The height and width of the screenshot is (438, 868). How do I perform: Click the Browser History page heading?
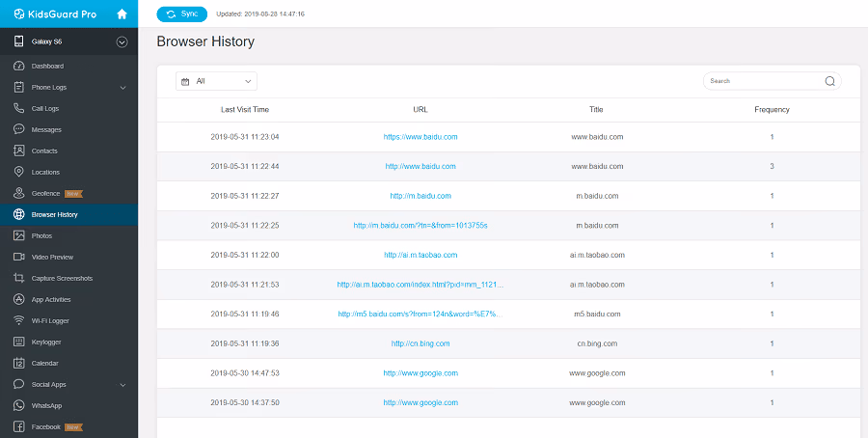pos(205,41)
